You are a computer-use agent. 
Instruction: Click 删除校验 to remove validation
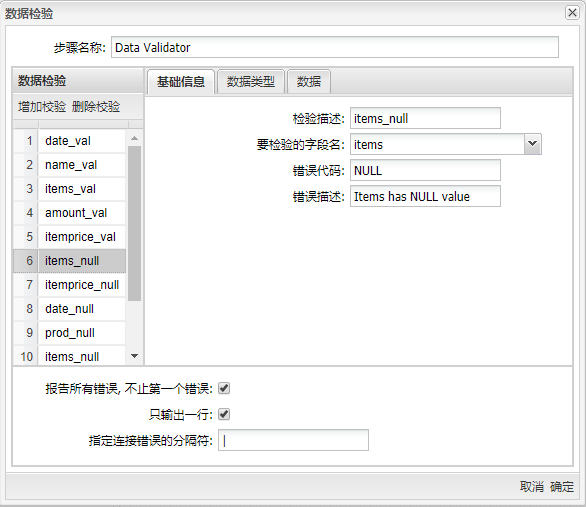[96, 107]
